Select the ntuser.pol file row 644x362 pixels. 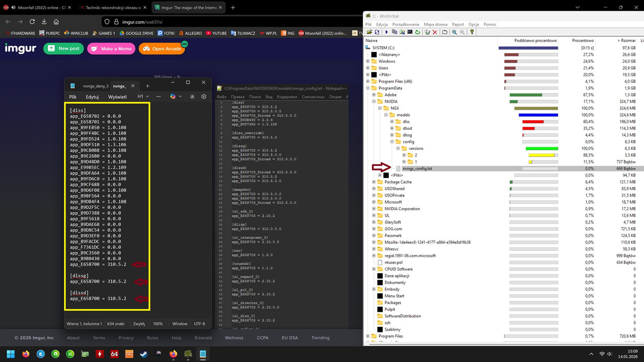pos(504,262)
